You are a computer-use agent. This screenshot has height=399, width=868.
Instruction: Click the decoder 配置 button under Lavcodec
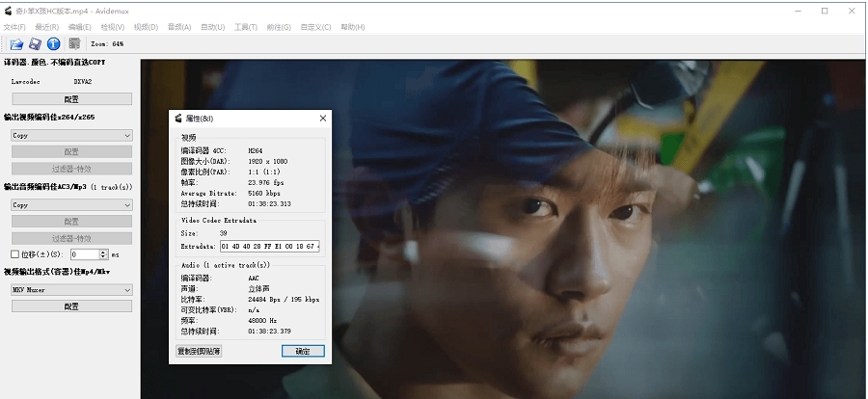[x=72, y=99]
